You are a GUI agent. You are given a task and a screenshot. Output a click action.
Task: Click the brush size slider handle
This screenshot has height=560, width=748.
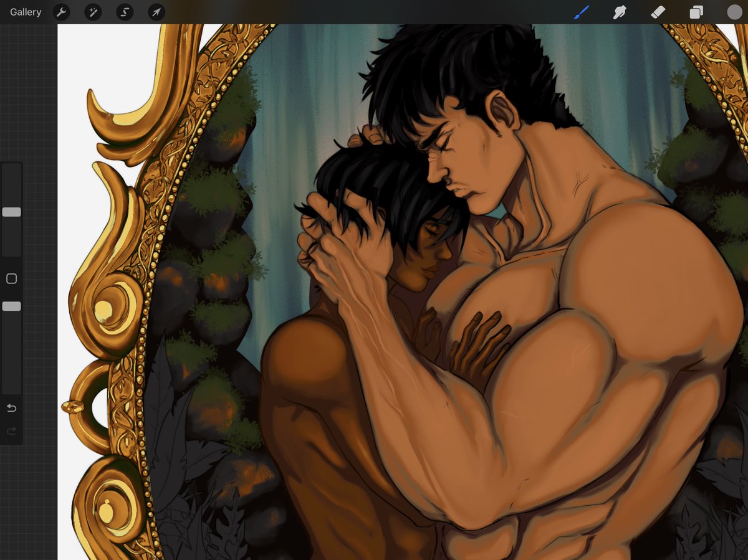11,212
